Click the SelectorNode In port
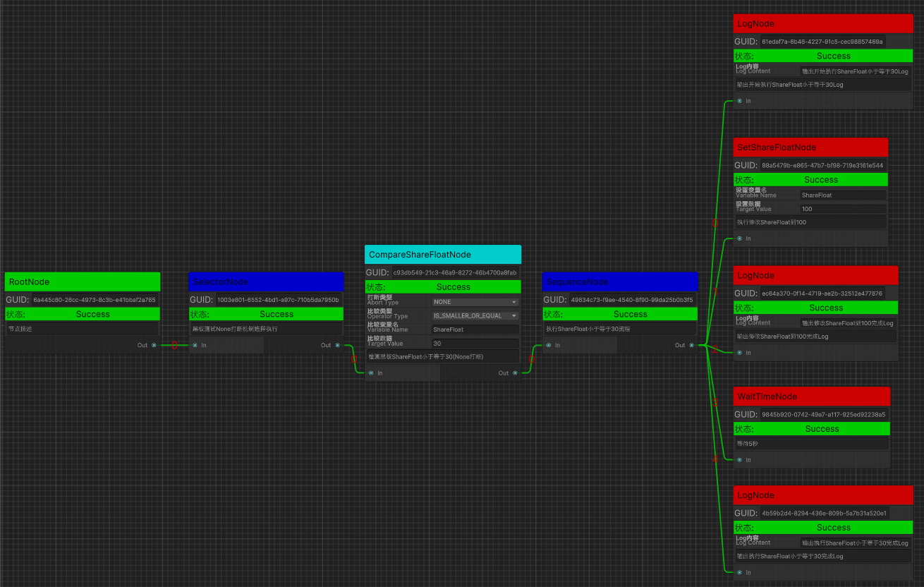924x587 pixels. pyautogui.click(x=195, y=345)
